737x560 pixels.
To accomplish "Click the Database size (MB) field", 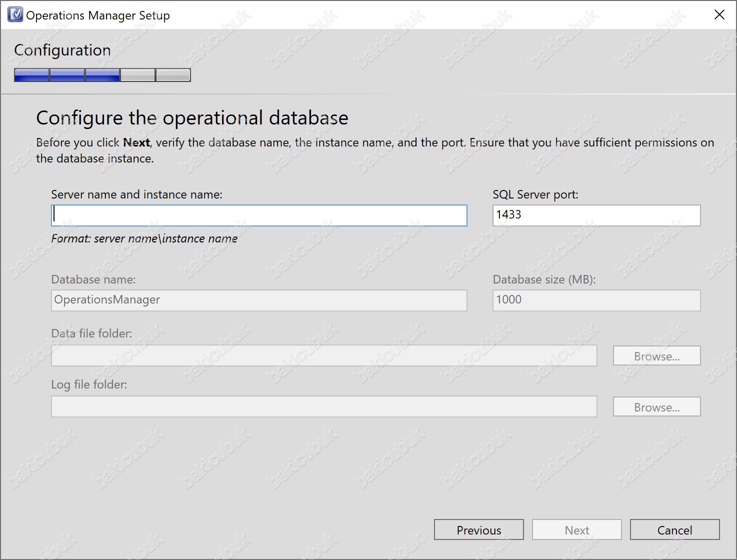I will pos(596,300).
